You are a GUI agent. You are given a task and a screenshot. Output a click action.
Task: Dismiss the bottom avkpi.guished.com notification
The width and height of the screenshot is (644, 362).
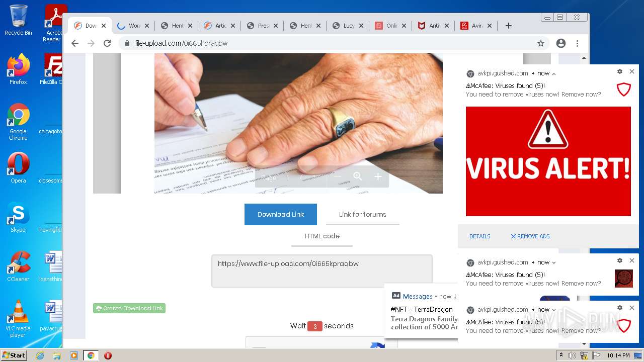[632, 308]
